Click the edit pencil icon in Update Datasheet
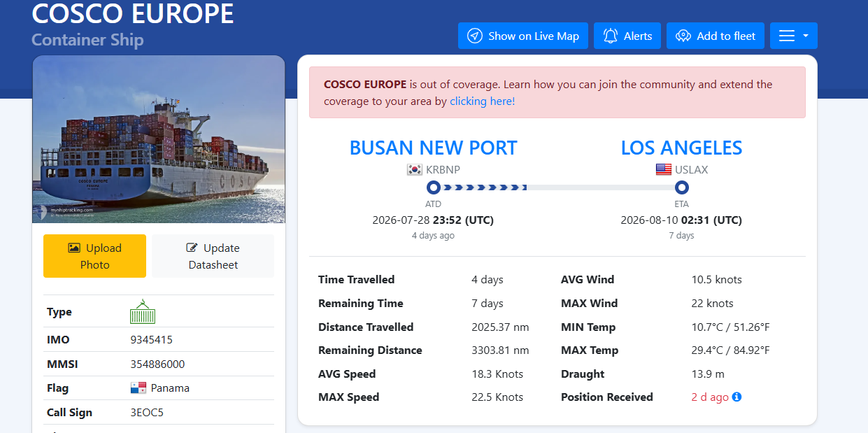 (x=192, y=248)
